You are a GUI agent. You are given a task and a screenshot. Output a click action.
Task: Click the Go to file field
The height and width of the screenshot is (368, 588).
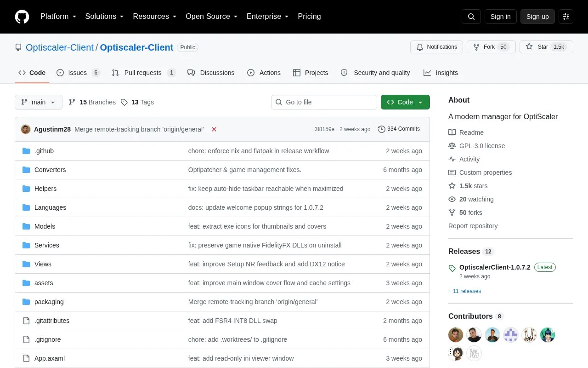[324, 102]
